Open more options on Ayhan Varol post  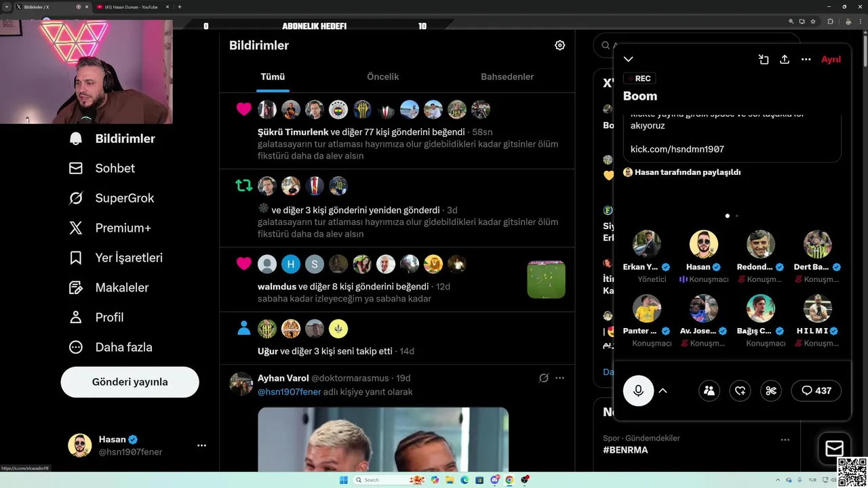pos(559,378)
